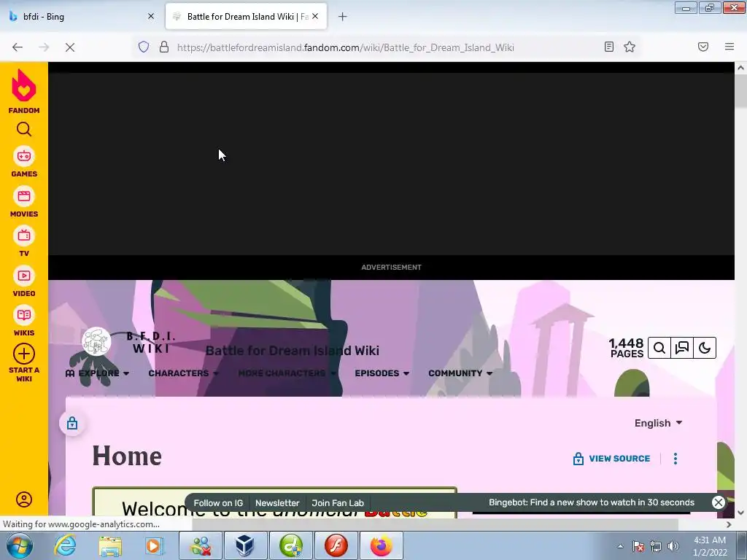The height and width of the screenshot is (560, 747).
Task: Click the Fandom logo in the sidebar
Action: pyautogui.click(x=24, y=91)
